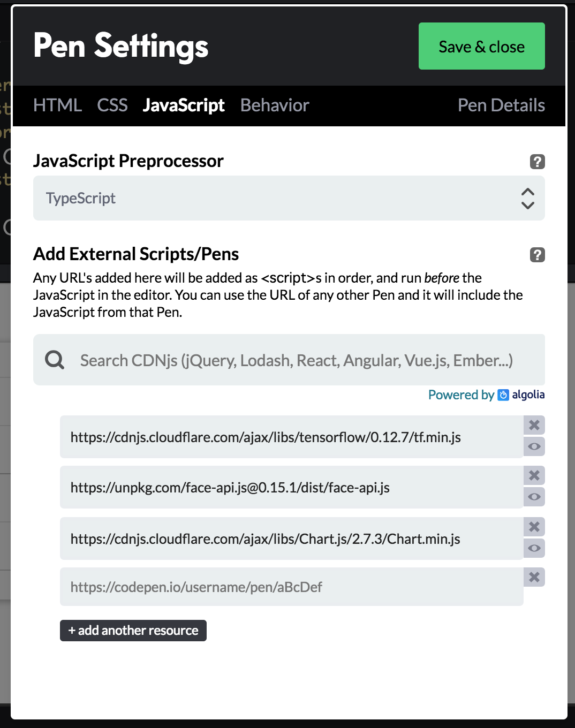The image size is (575, 728).
Task: Delete the empty codepen.io resource row
Action: click(534, 577)
